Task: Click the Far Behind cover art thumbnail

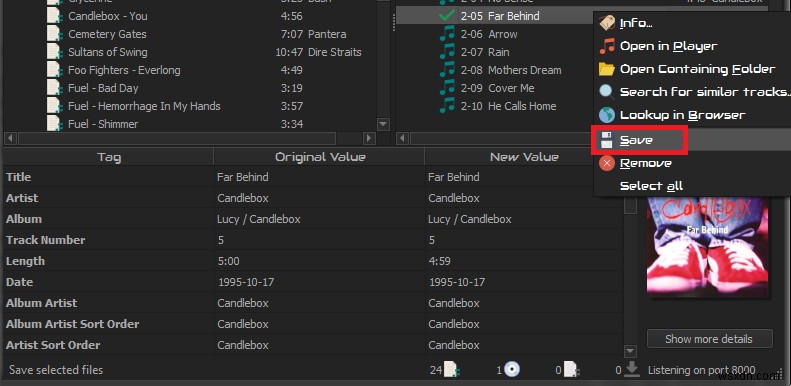Action: [707, 247]
